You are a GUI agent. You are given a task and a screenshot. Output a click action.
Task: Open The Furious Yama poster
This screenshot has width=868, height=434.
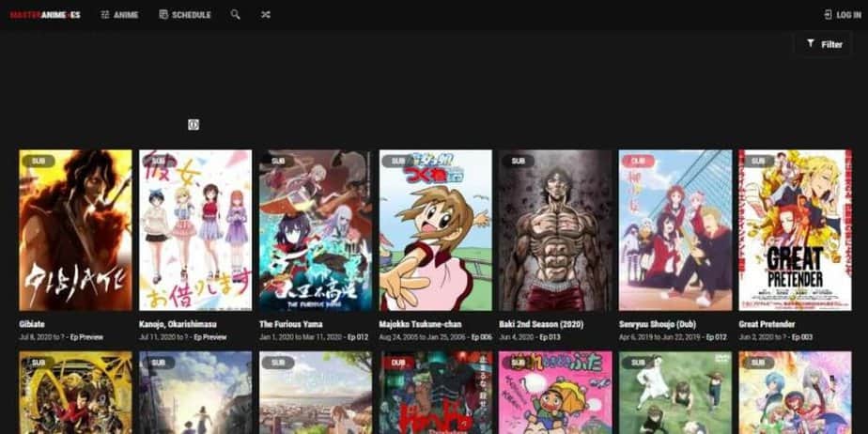[316, 230]
